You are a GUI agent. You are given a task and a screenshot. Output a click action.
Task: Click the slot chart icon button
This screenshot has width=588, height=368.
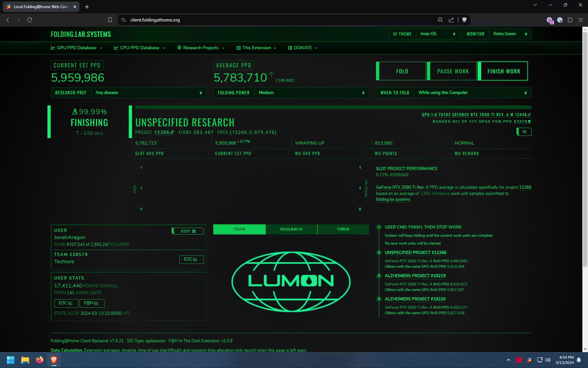pos(524,132)
